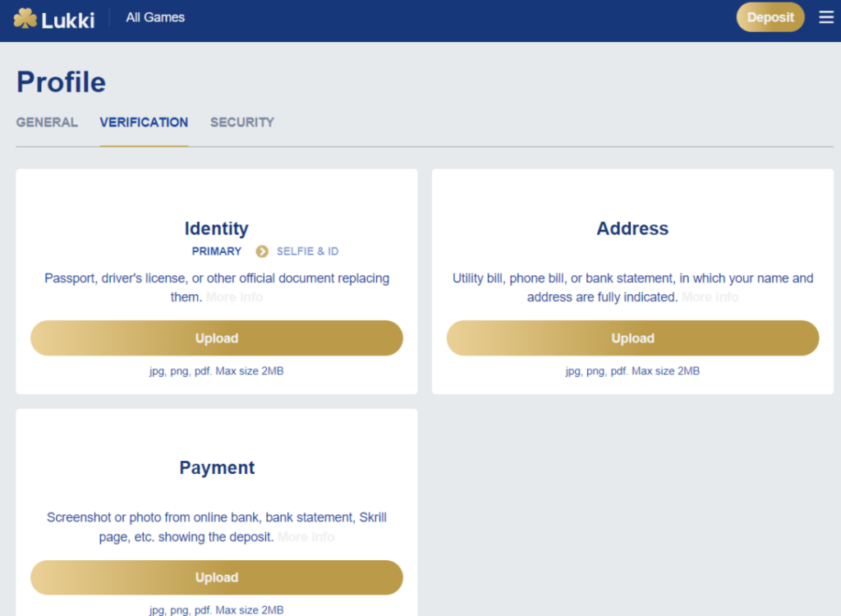The image size is (841, 616).
Task: Select the VERIFICATION tab
Action: coord(144,122)
